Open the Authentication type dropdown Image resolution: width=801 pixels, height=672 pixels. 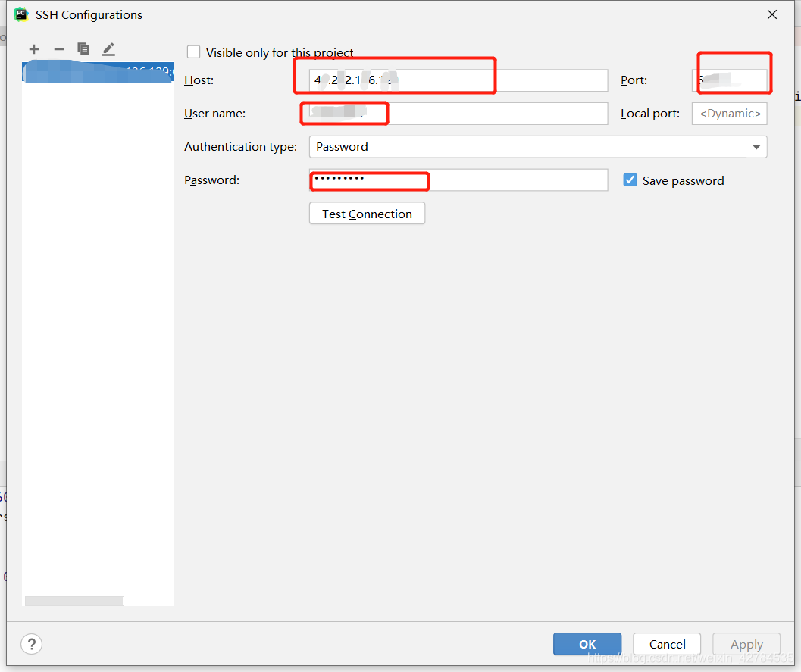[x=538, y=146]
